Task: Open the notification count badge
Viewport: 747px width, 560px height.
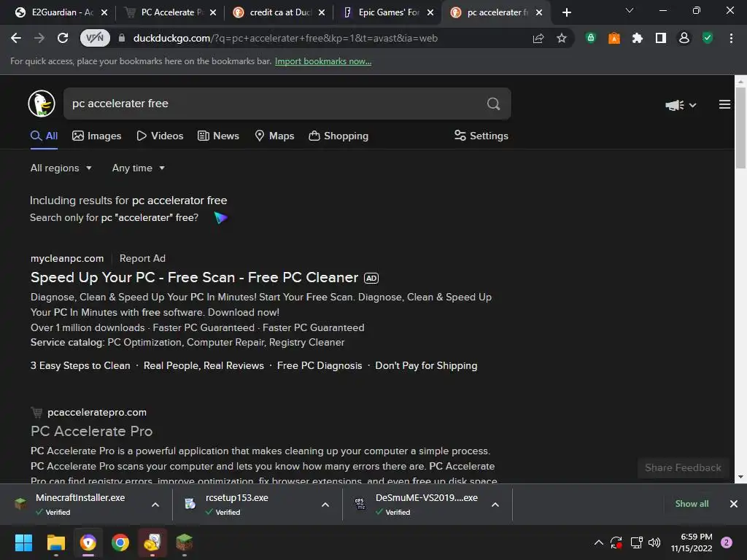Action: point(727,542)
